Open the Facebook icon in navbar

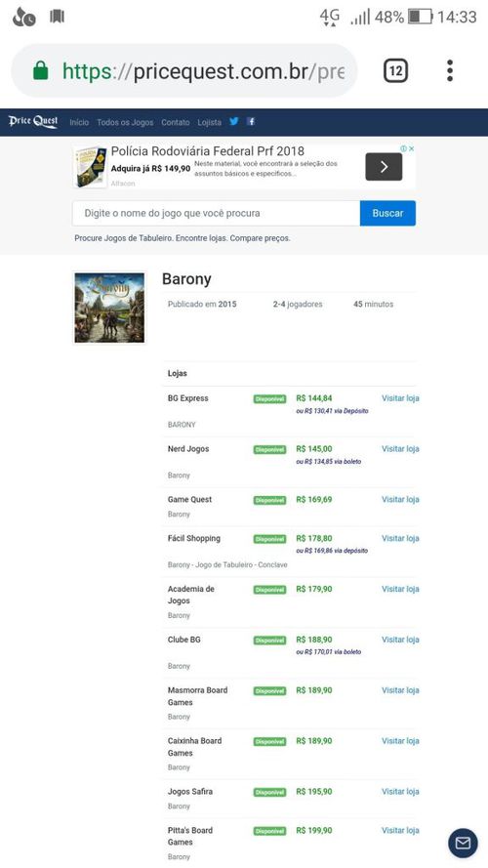[251, 122]
